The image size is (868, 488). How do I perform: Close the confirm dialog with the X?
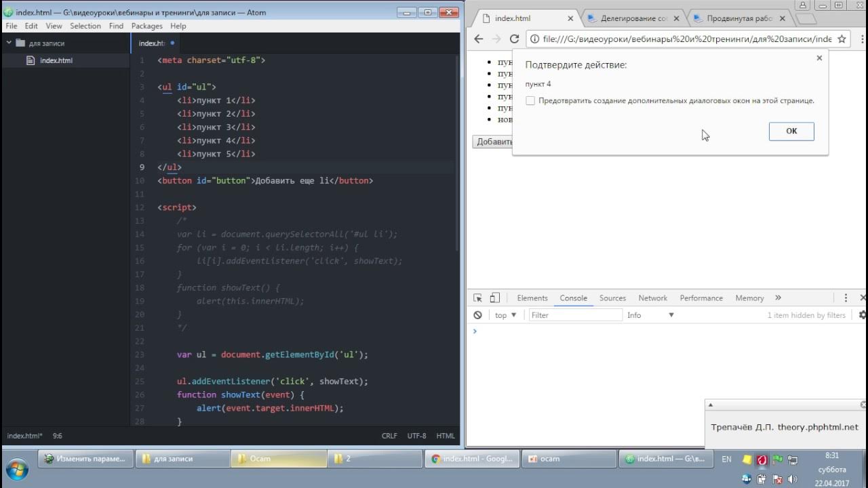point(819,58)
